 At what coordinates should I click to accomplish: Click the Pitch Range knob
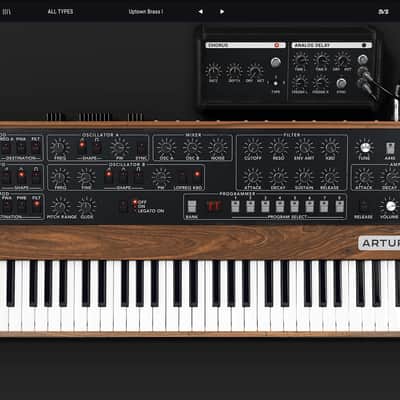click(x=60, y=206)
